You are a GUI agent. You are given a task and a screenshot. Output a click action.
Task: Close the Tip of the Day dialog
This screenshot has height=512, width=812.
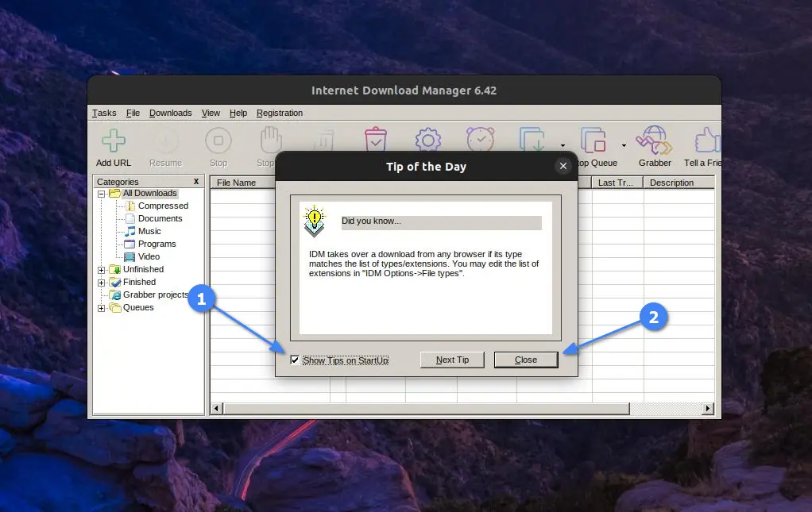[x=526, y=360]
